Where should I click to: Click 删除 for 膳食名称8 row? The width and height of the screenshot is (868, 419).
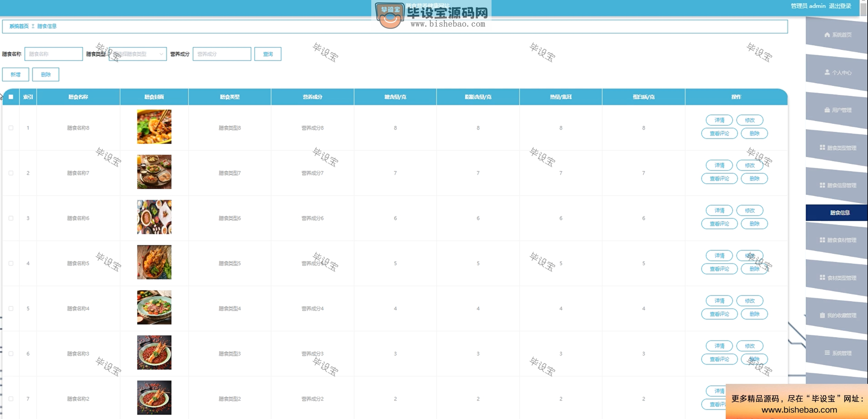pyautogui.click(x=754, y=133)
